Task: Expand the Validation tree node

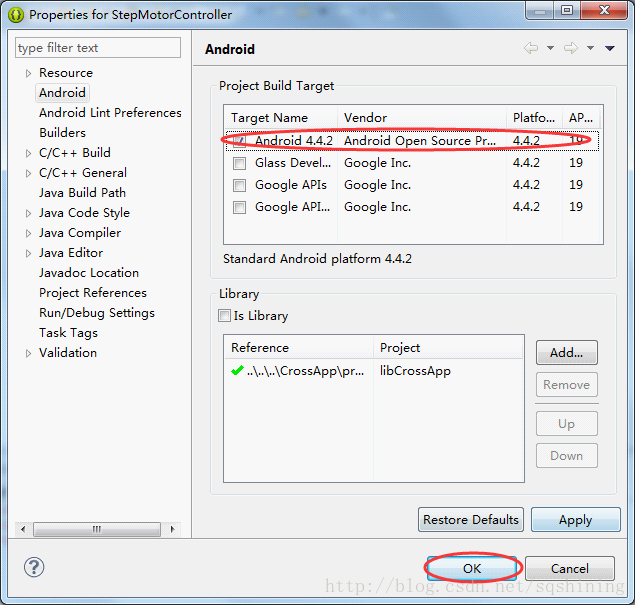Action: tap(28, 353)
